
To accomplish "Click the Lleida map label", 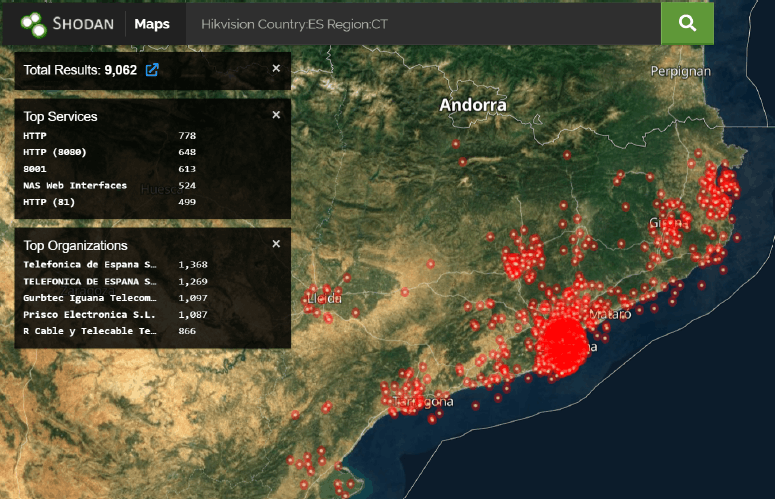I will (324, 298).
